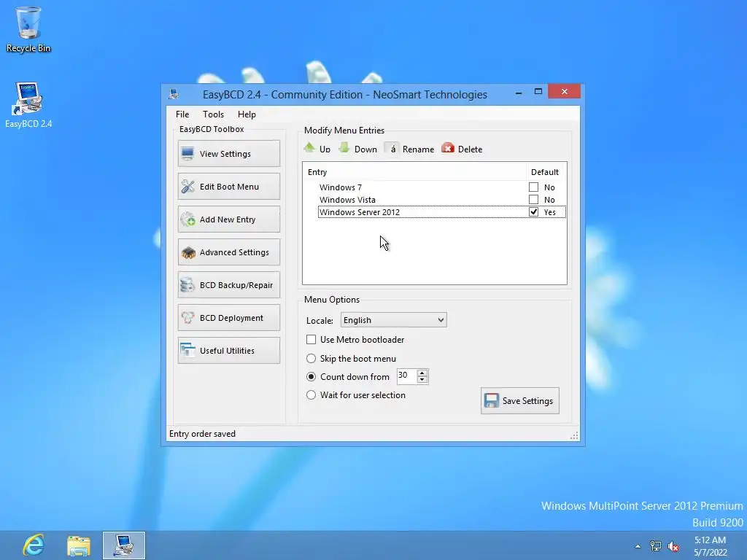Open BCD Deployment
This screenshot has width=747, height=560.
[x=228, y=318]
